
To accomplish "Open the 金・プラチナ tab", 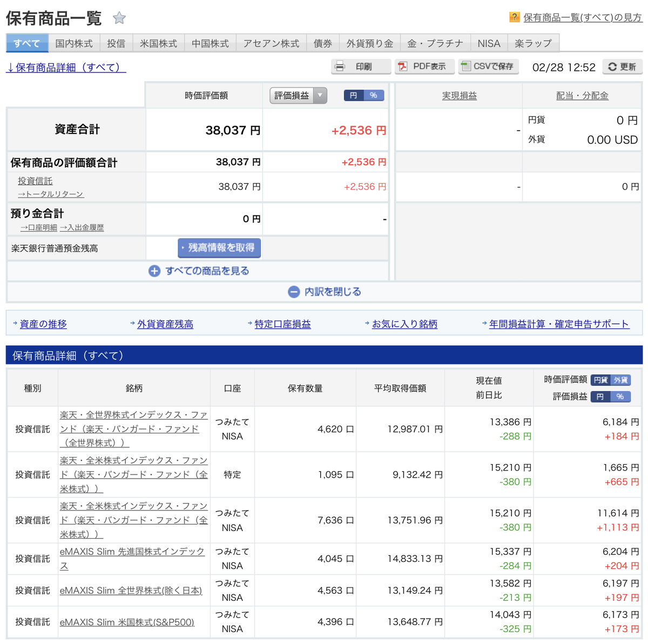I will (x=435, y=43).
